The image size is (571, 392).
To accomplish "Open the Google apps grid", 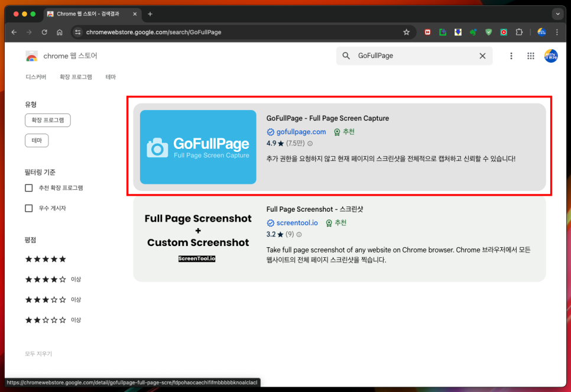I will pos(531,56).
